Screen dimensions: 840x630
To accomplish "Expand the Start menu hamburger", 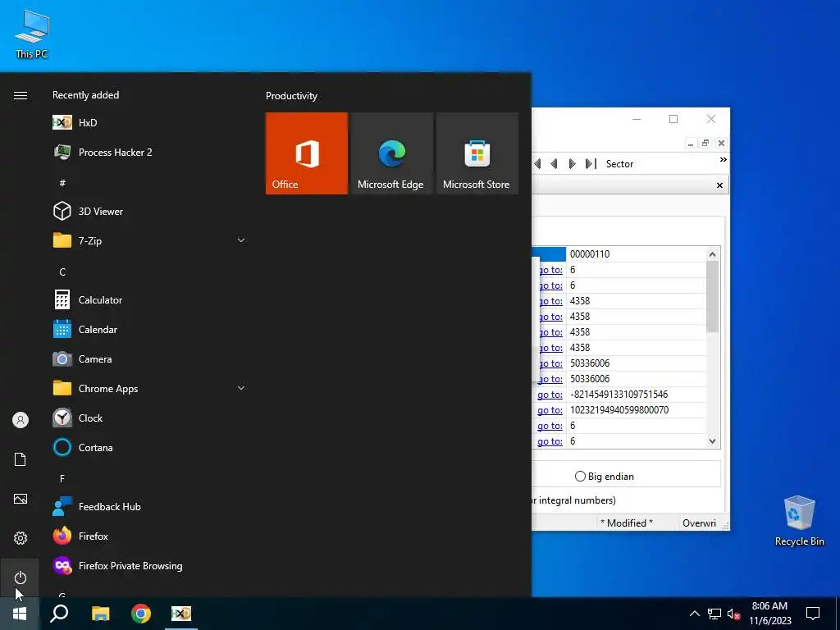I will [x=20, y=95].
